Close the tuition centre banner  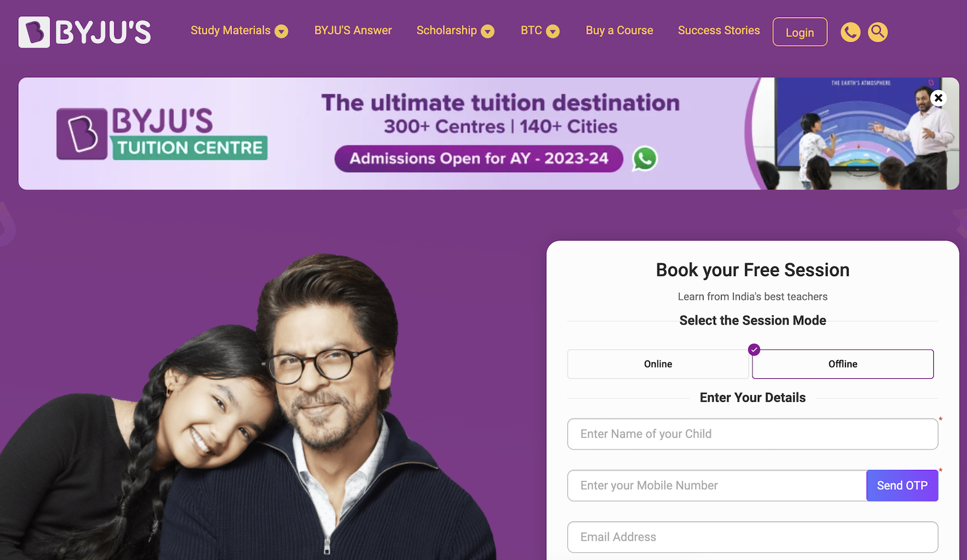[938, 98]
